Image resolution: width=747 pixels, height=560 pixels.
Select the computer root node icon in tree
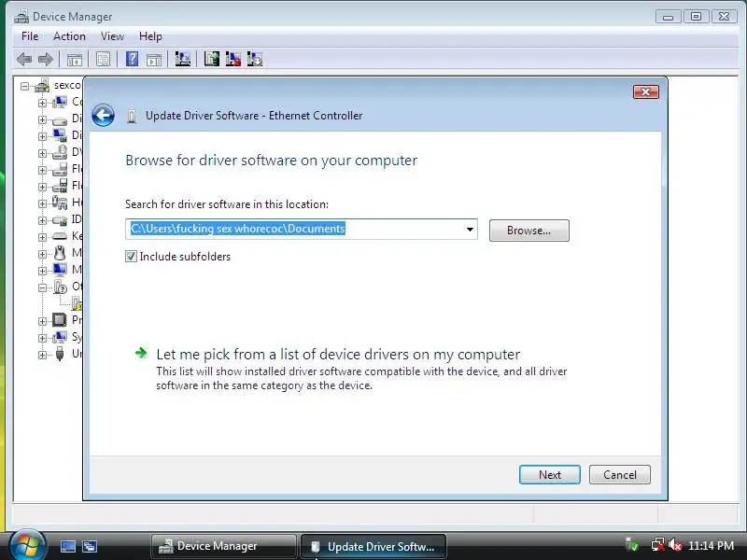(42, 86)
